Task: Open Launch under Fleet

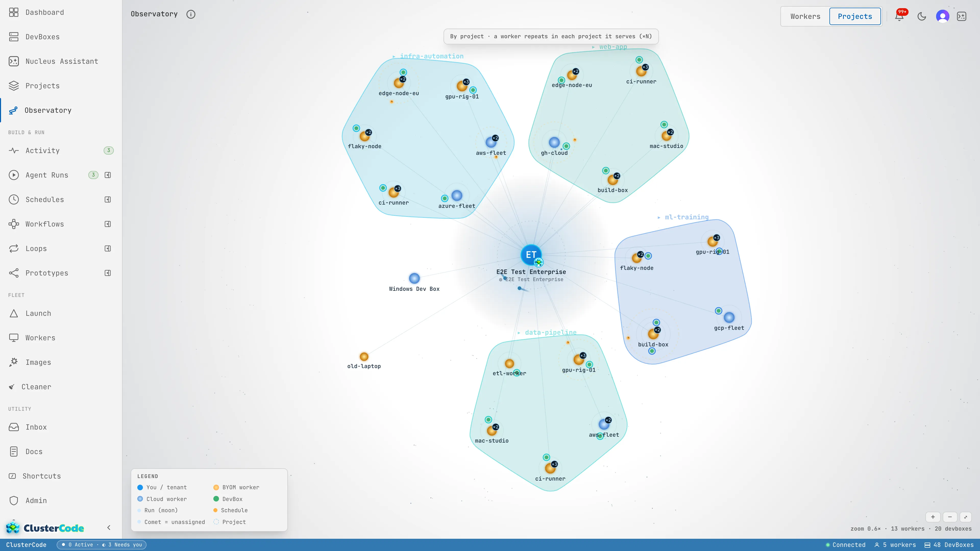Action: pyautogui.click(x=61, y=313)
